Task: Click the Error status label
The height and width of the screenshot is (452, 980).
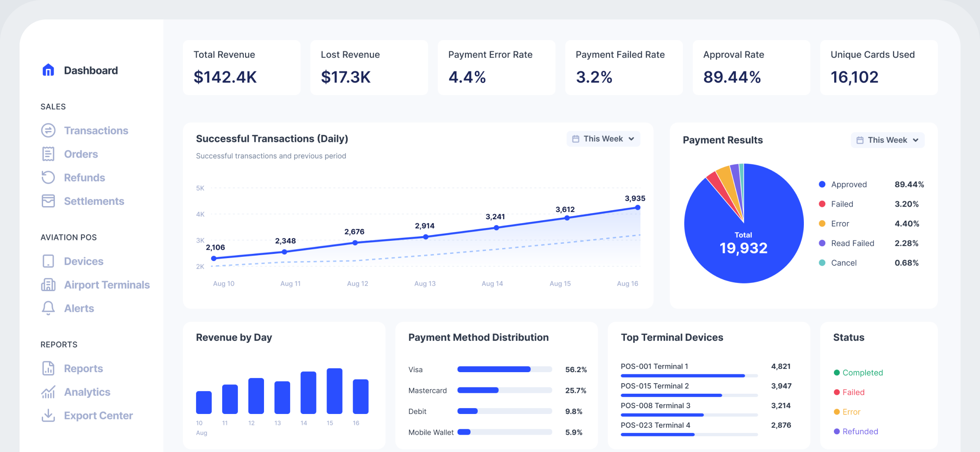Action: coord(851,412)
